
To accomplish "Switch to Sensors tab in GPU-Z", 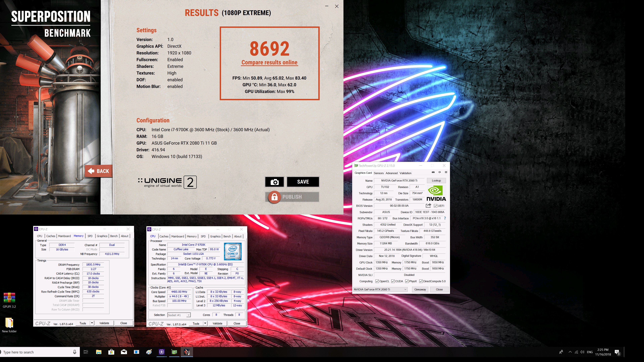I will [x=379, y=173].
